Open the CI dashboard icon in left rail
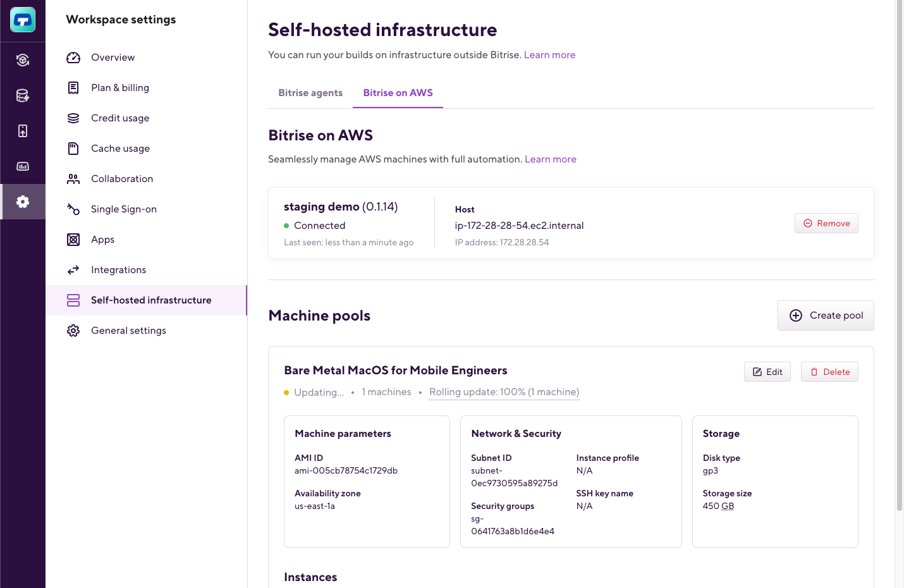Viewport: 904px width, 588px height. tap(23, 60)
